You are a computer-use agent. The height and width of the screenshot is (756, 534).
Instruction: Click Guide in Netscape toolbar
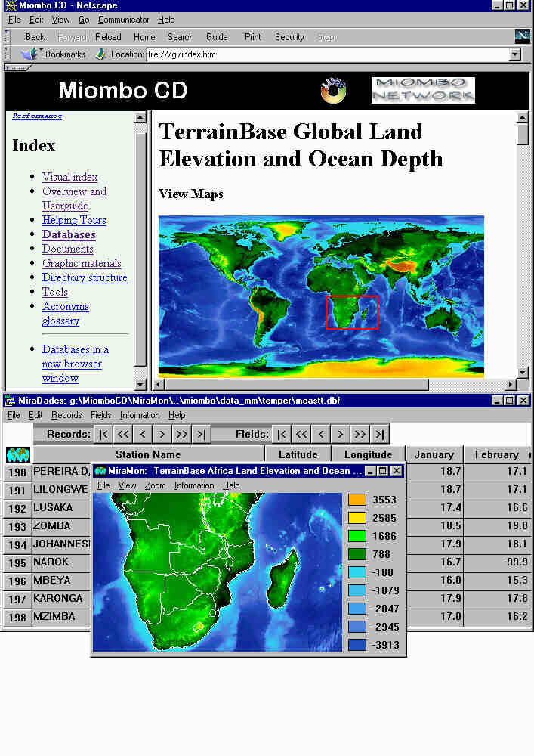point(217,37)
